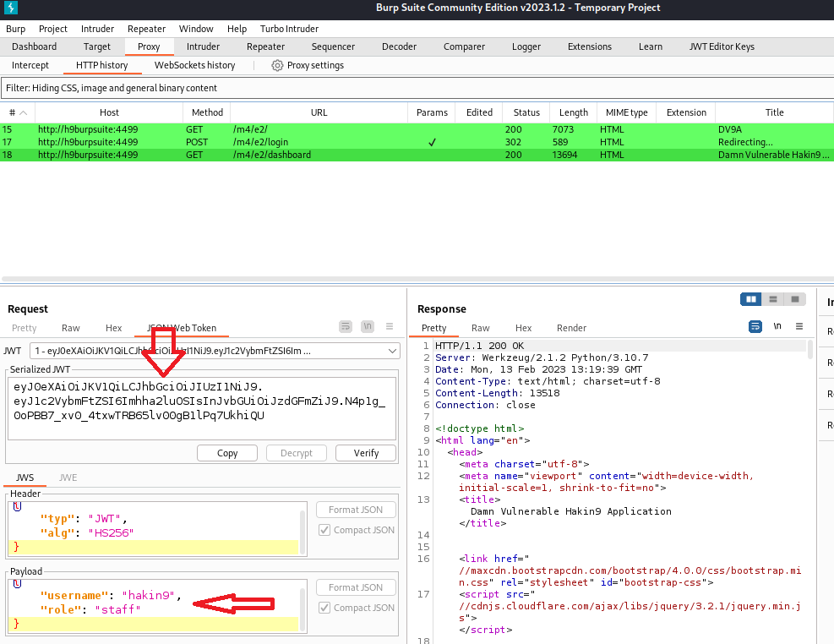Viewport: 834px width, 644px height.
Task: Click Format JSON for the Payload
Action: tap(356, 587)
